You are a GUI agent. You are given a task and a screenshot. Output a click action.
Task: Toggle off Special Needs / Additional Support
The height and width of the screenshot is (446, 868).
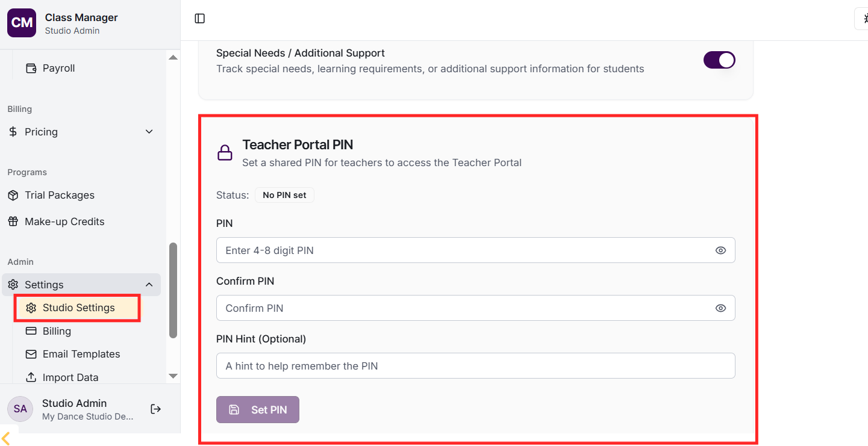click(719, 60)
